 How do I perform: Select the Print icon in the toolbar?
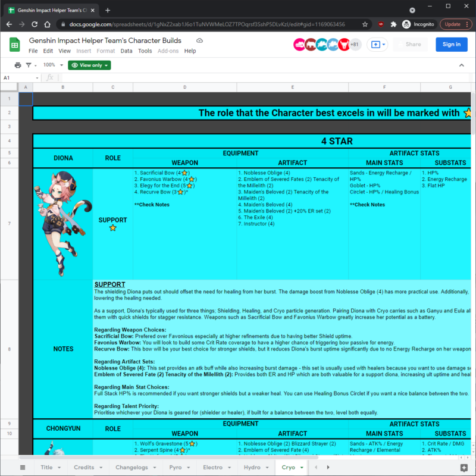pyautogui.click(x=17, y=65)
